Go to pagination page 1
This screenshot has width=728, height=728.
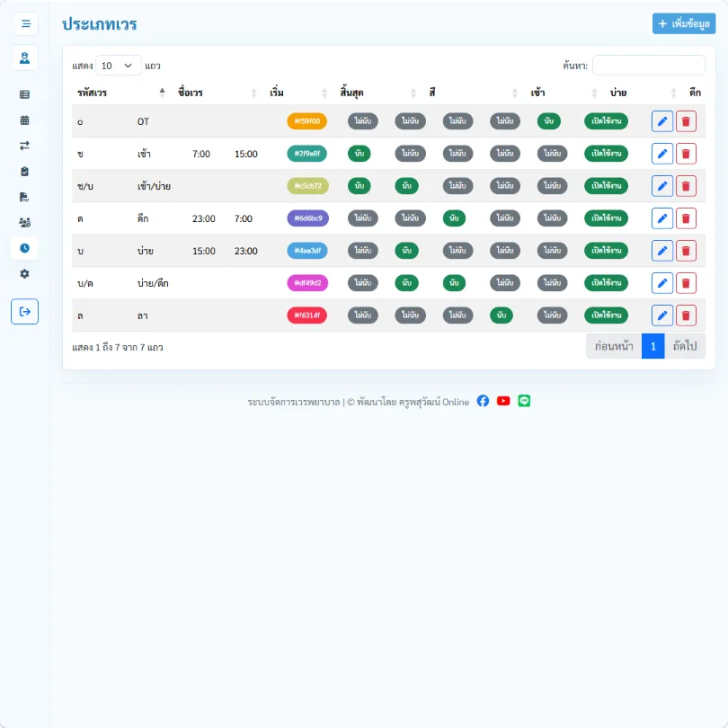pos(653,346)
